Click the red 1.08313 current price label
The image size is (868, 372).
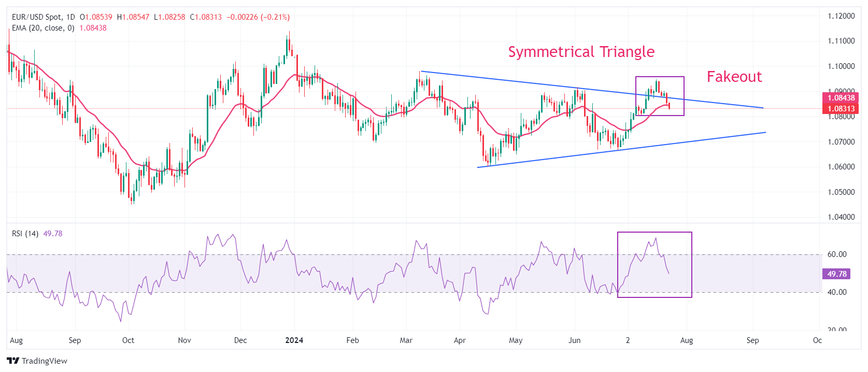tap(841, 109)
